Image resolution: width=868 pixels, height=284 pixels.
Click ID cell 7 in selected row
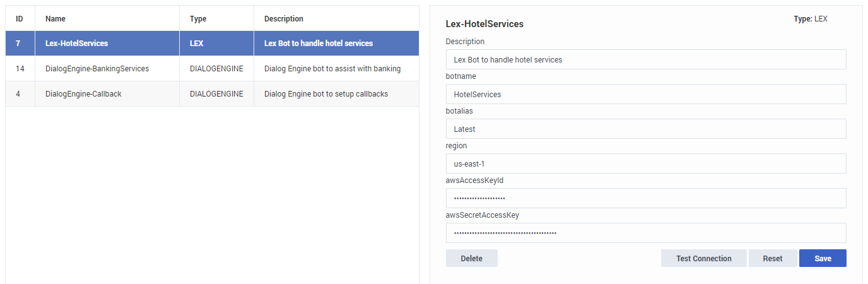pos(20,44)
